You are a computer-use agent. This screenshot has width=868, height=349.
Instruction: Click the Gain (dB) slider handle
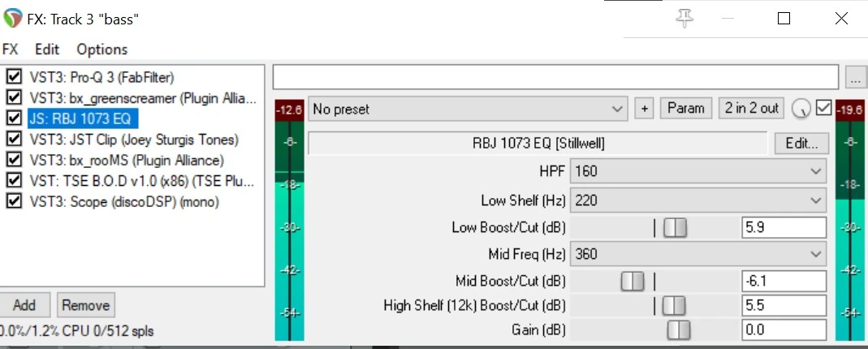pos(679,330)
